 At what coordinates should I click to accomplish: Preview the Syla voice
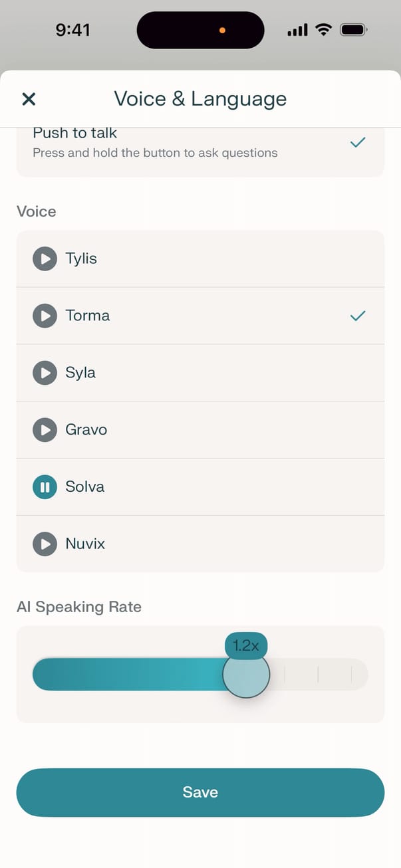(x=45, y=373)
